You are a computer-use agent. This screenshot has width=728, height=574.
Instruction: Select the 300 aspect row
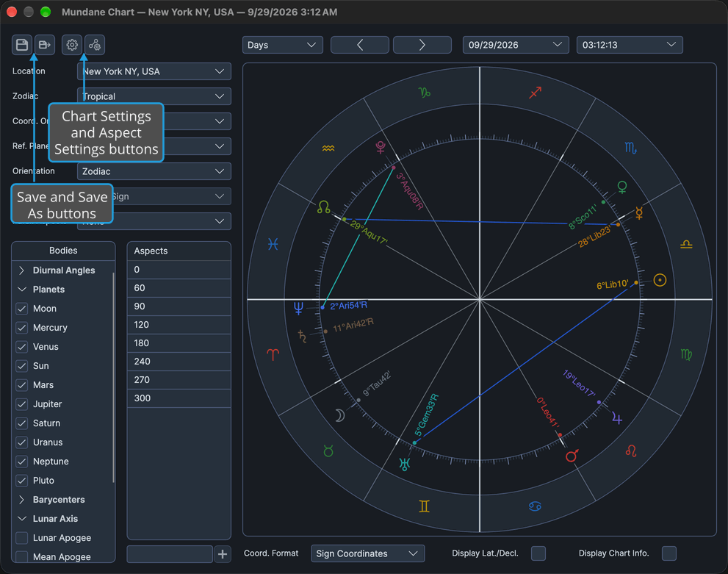coord(179,398)
